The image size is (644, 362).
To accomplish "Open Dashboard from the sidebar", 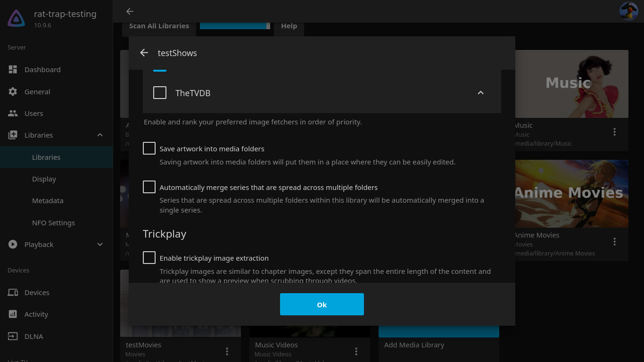I will pyautogui.click(x=42, y=70).
